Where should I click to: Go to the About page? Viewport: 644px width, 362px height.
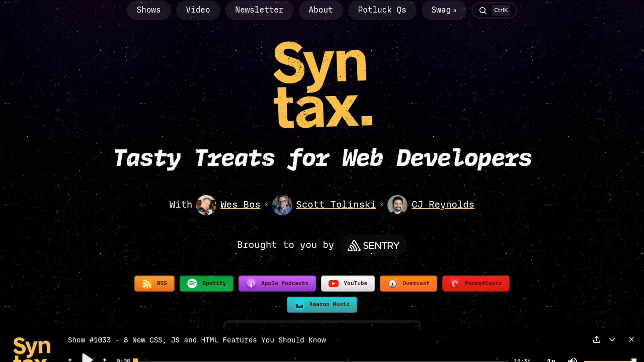[x=321, y=10]
